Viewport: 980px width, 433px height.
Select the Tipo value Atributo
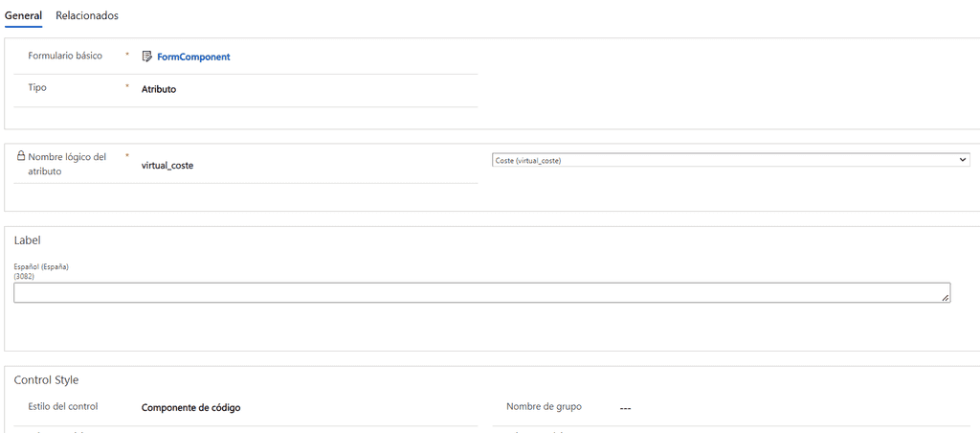159,89
